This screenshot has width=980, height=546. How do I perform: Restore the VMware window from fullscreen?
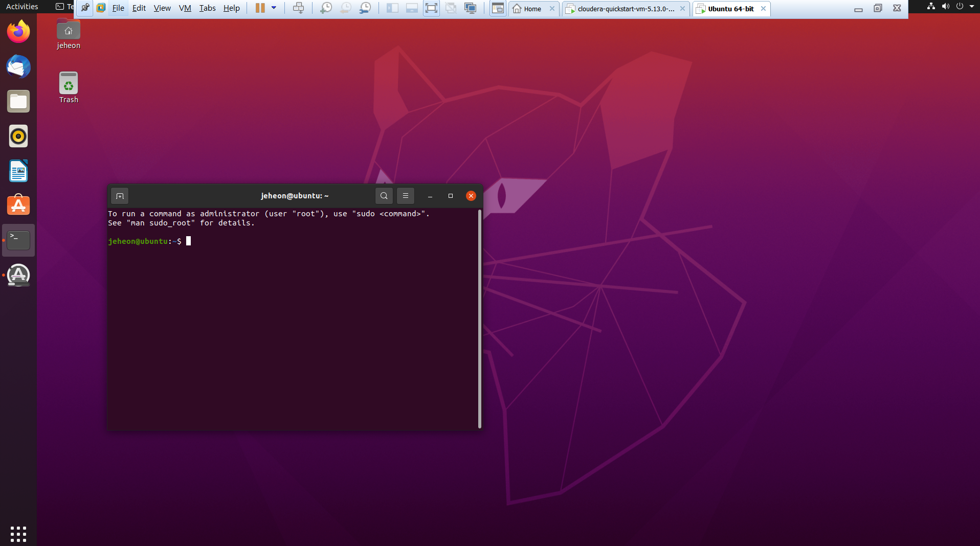[x=878, y=8]
